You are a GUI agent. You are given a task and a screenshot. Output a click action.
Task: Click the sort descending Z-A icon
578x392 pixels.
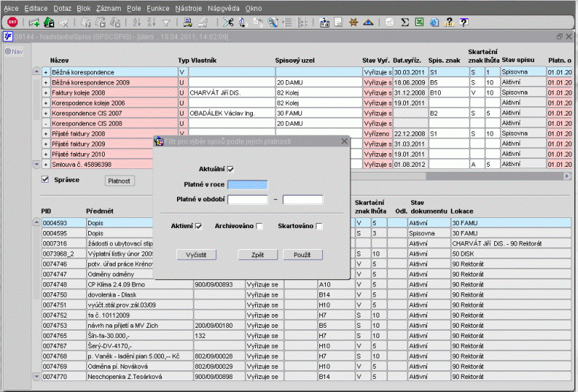click(151, 22)
